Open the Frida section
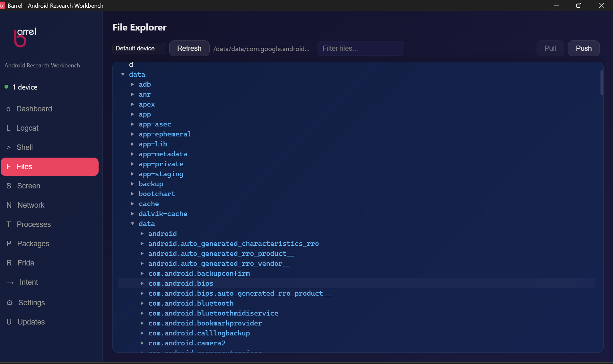 click(49, 263)
